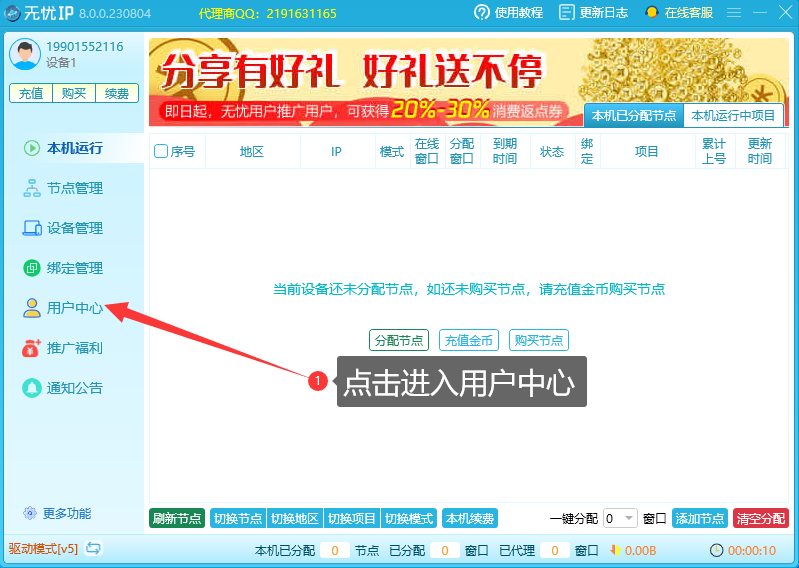The height and width of the screenshot is (568, 799).
Task: Open 绑定管理 in the sidebar
Action: (x=74, y=267)
